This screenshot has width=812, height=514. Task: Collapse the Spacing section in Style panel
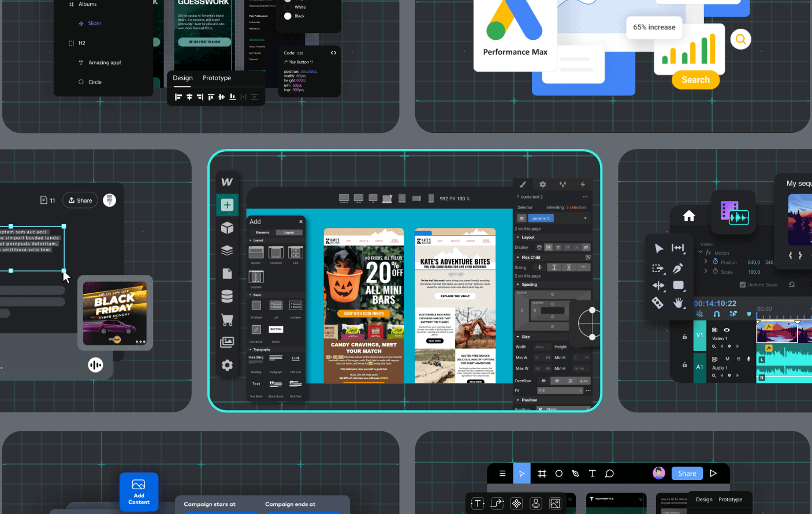(x=518, y=284)
